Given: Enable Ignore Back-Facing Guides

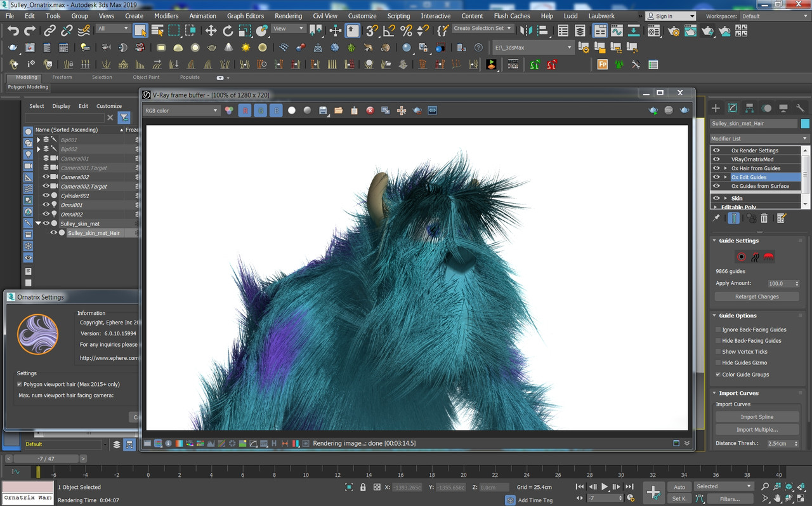Looking at the screenshot, I should click(x=718, y=330).
